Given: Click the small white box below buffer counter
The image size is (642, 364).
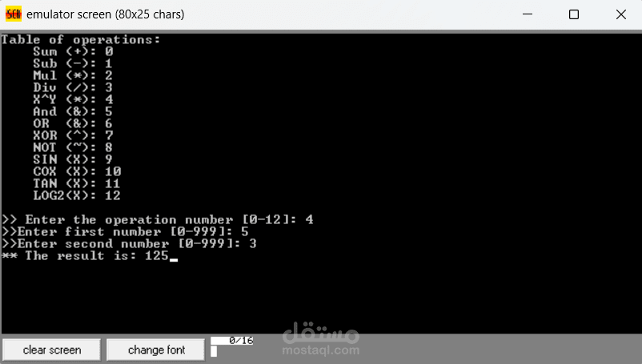Looking at the screenshot, I should point(214,351).
